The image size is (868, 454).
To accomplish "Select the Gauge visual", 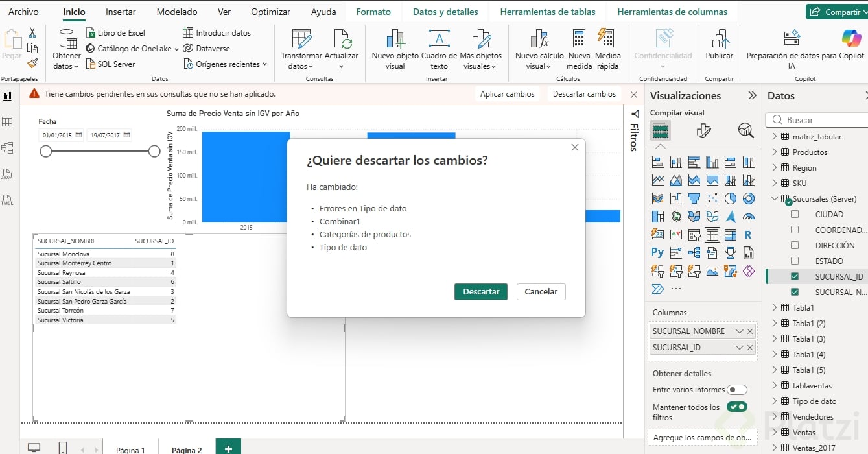I will click(x=749, y=217).
